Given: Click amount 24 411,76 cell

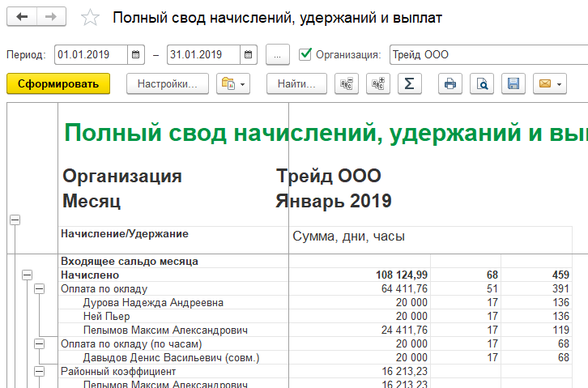Looking at the screenshot, I should [404, 330].
